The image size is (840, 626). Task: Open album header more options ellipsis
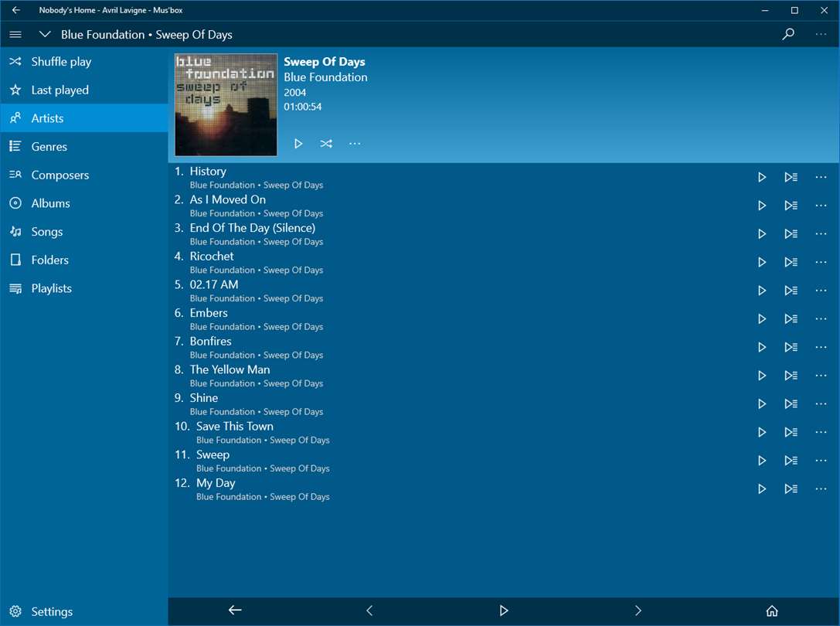(355, 144)
